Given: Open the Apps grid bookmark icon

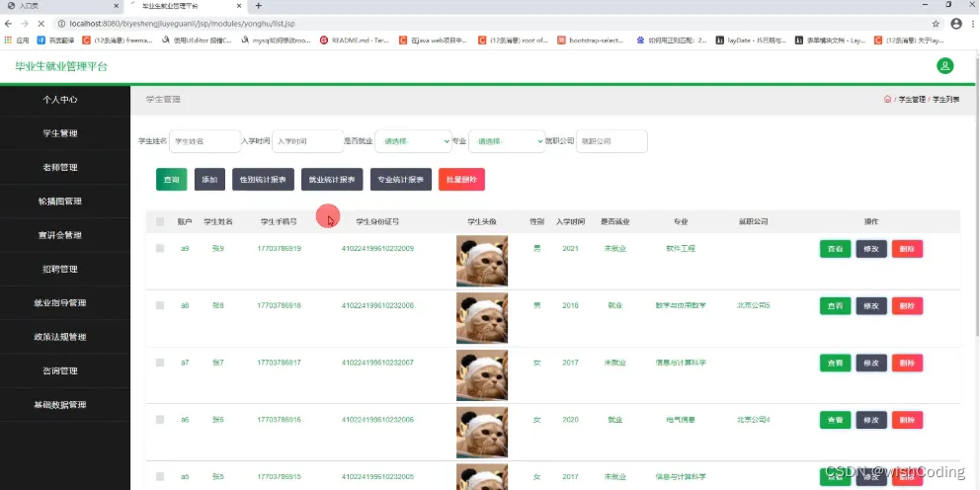Looking at the screenshot, I should point(8,40).
